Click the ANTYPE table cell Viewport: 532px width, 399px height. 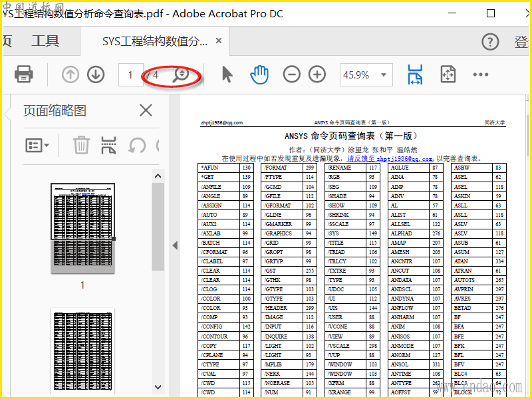click(409, 383)
